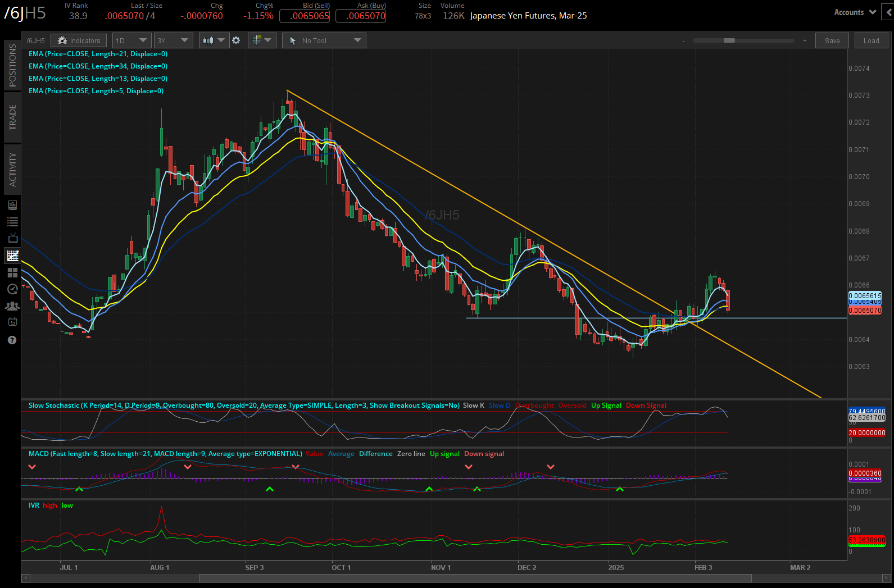Open the account statement icon in sidebar

click(x=12, y=205)
